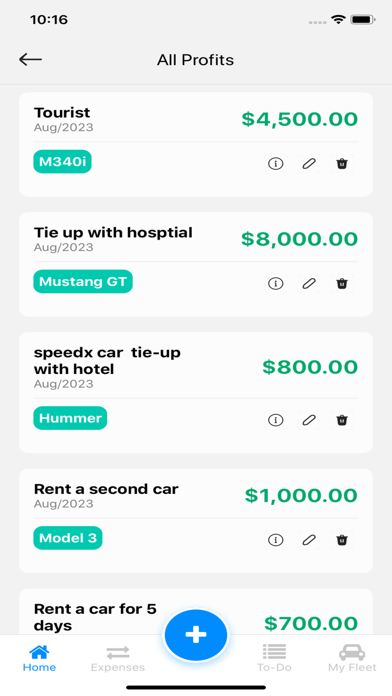Go to the My Fleet tab
The image size is (392, 696).
[352, 659]
